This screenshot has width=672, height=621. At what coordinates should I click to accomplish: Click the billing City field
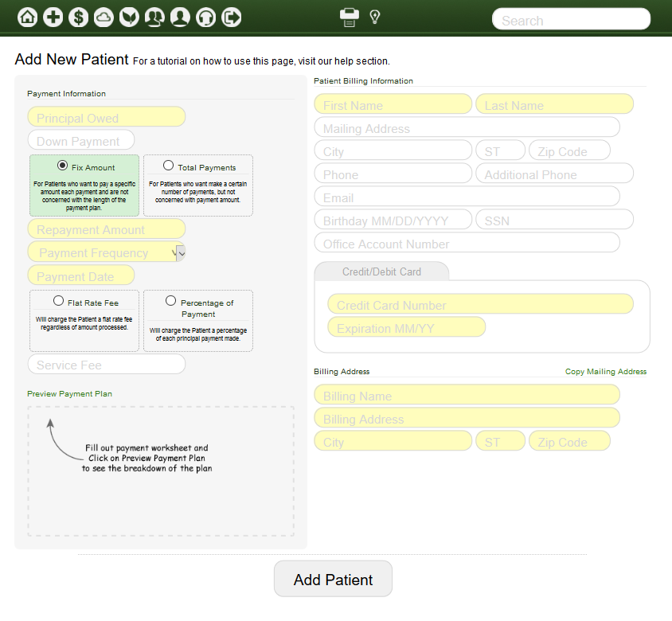pyautogui.click(x=393, y=441)
